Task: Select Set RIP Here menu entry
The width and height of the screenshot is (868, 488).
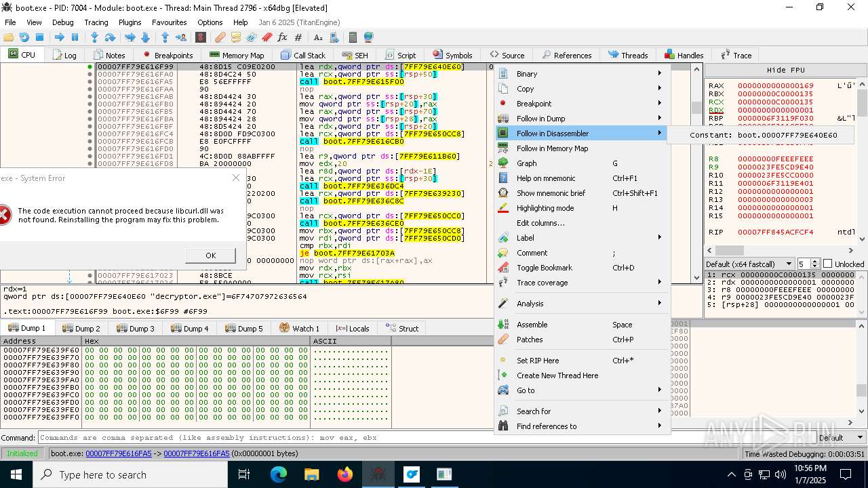Action: click(x=583, y=361)
